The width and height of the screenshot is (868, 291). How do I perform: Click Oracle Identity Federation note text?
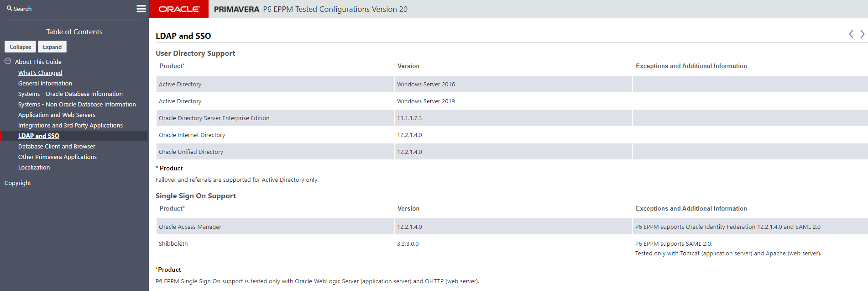[x=727, y=227]
